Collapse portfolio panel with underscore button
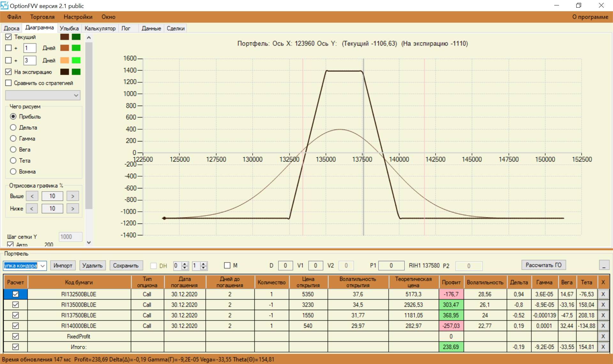Screen dimensions: 613x364 (604, 265)
